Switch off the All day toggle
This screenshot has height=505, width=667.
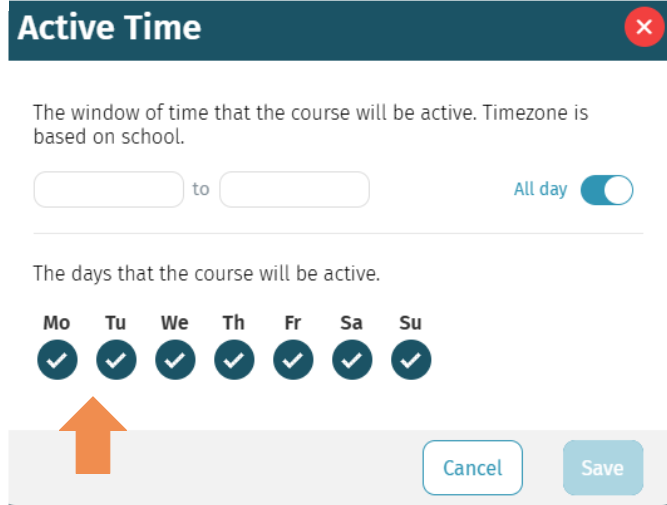tap(606, 190)
